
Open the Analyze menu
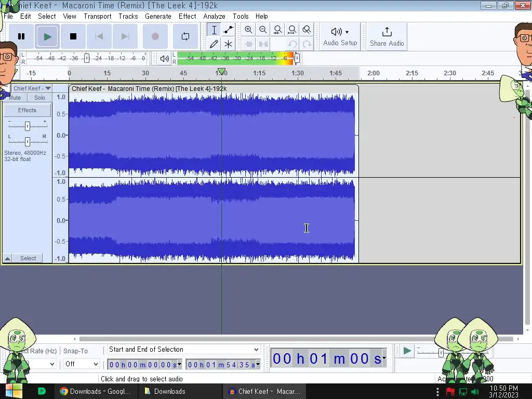pos(214,16)
